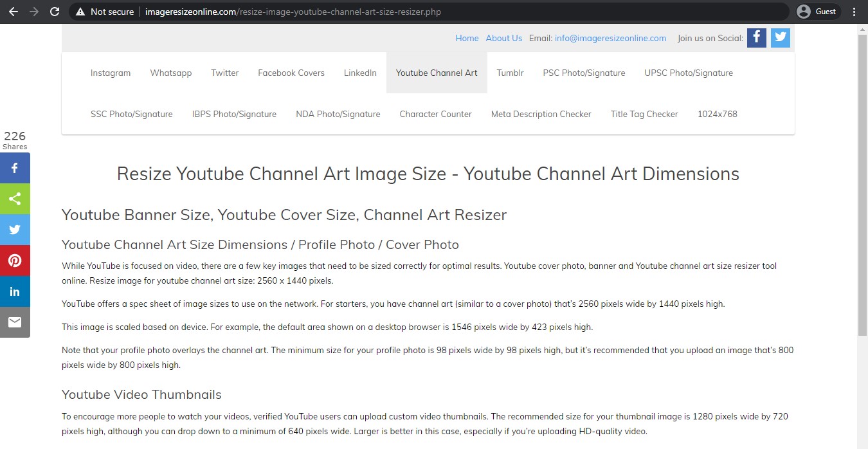Click the browser forward arrow
868x449 pixels.
point(34,12)
